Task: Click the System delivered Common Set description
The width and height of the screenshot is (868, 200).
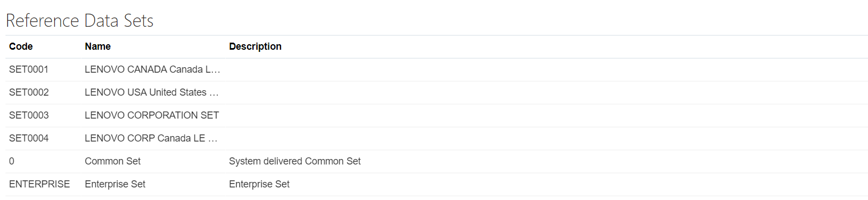Action: (295, 161)
